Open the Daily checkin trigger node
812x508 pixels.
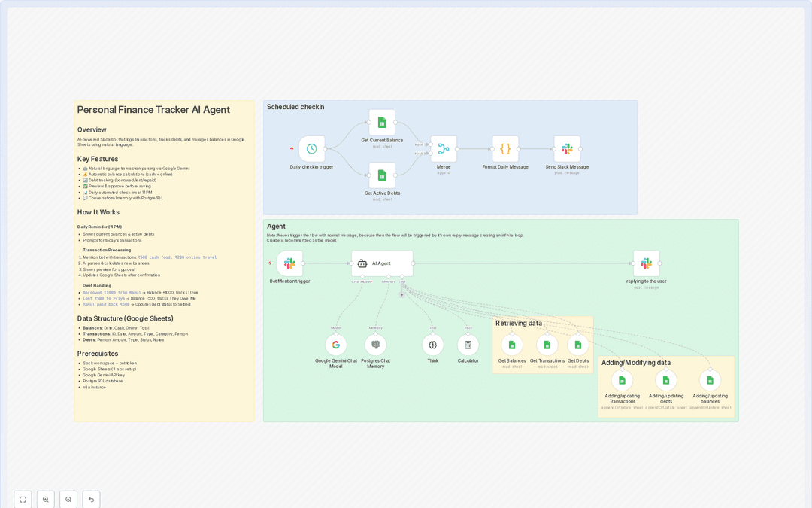[x=311, y=148]
